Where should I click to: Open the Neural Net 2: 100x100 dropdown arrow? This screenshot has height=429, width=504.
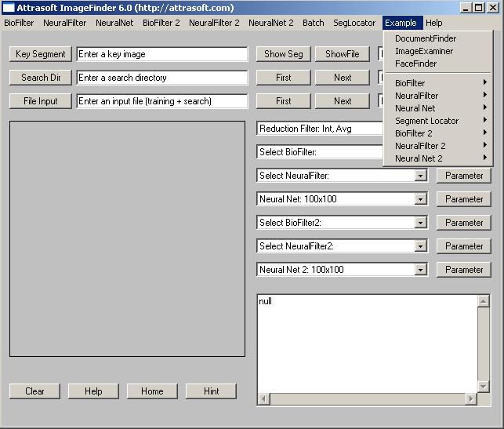[x=421, y=270]
